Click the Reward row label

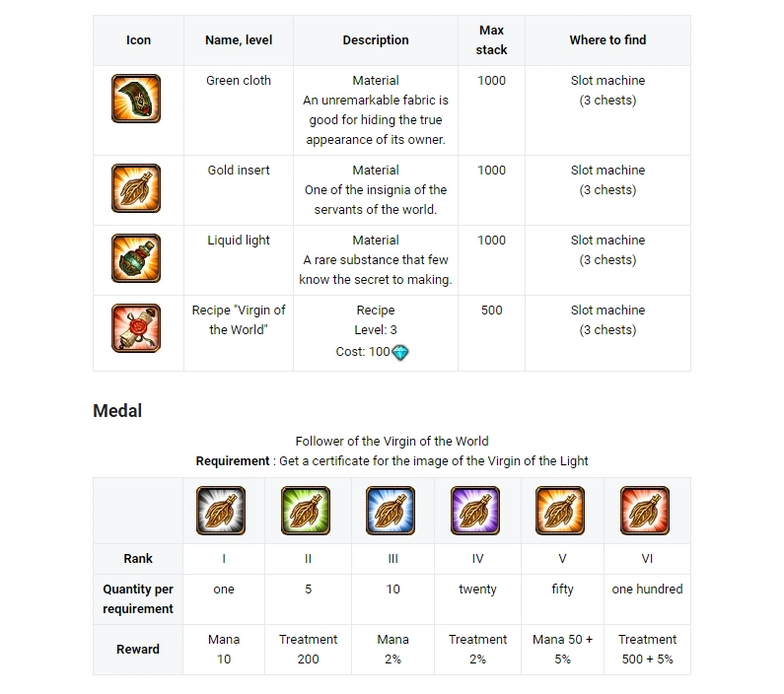tap(138, 650)
